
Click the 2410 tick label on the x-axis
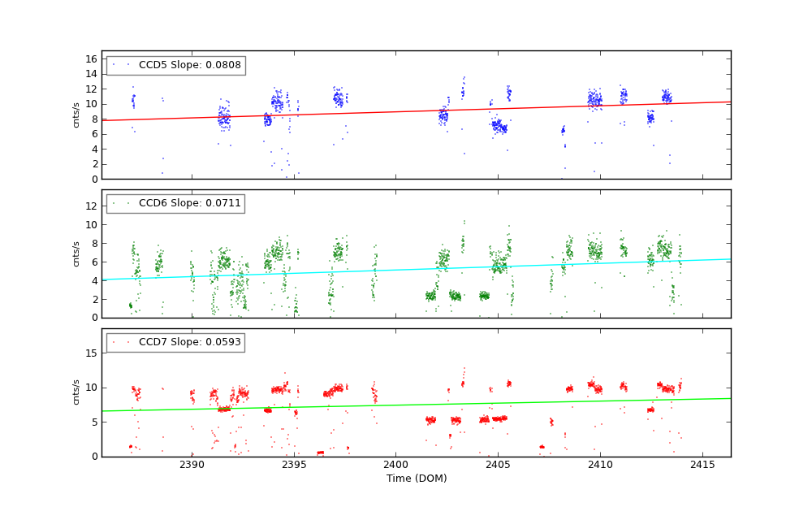pyautogui.click(x=600, y=465)
